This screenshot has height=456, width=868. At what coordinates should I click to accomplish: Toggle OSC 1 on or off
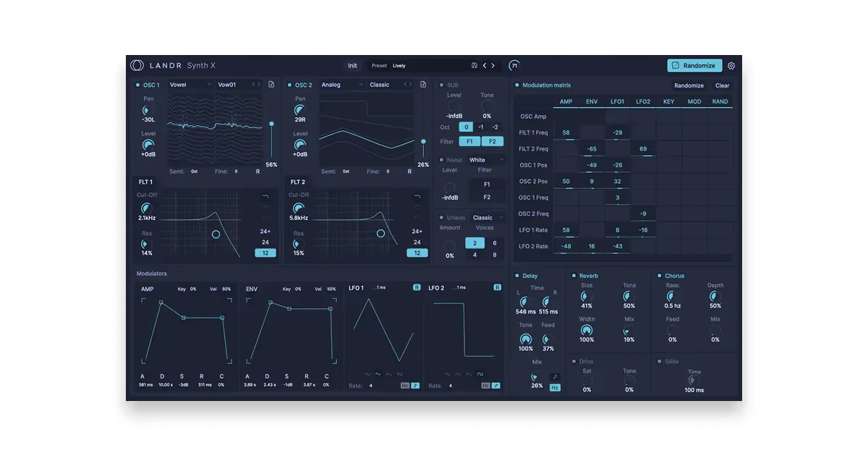point(138,85)
